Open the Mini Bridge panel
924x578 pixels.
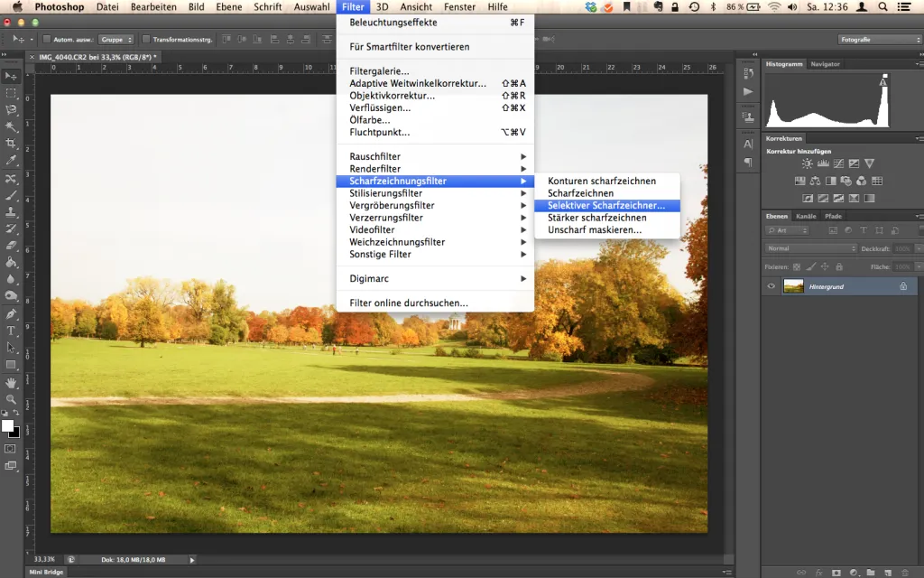click(46, 572)
